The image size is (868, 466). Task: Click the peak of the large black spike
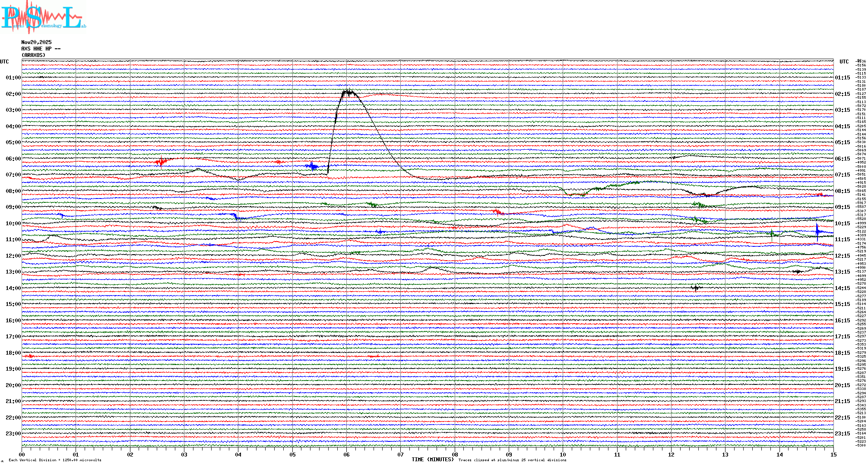tap(348, 91)
